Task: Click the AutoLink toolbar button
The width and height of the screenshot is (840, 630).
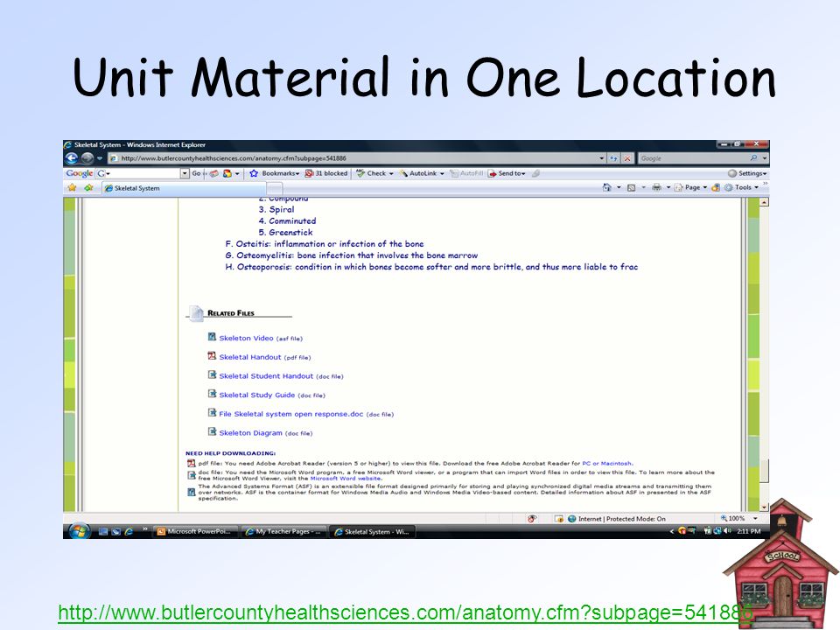Action: tap(422, 173)
